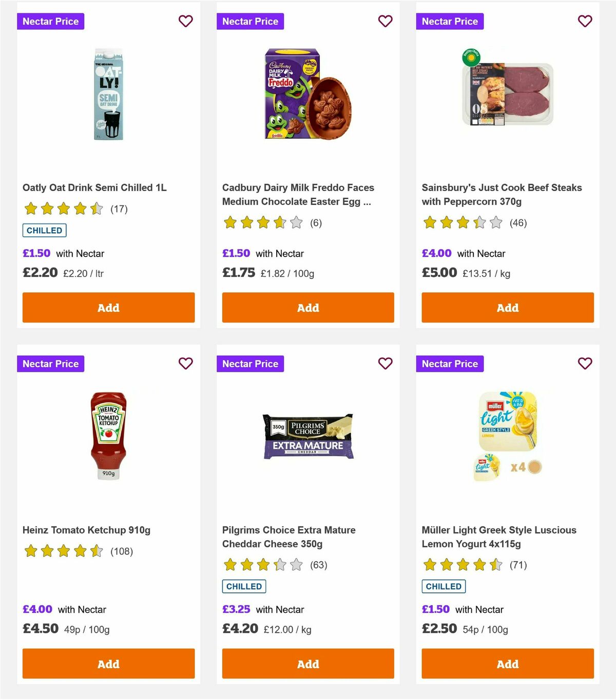Click the star rating under Pilgrims Choice cheese
616x700 pixels.
coord(262,564)
